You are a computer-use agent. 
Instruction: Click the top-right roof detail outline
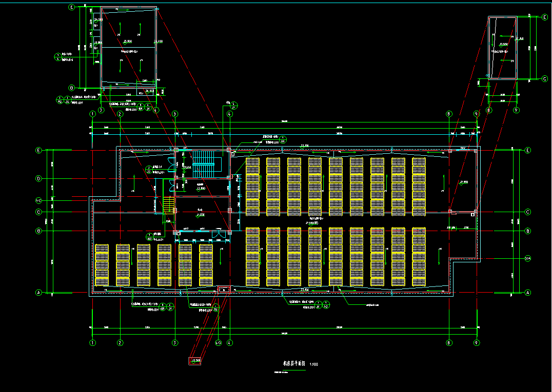point(503,48)
